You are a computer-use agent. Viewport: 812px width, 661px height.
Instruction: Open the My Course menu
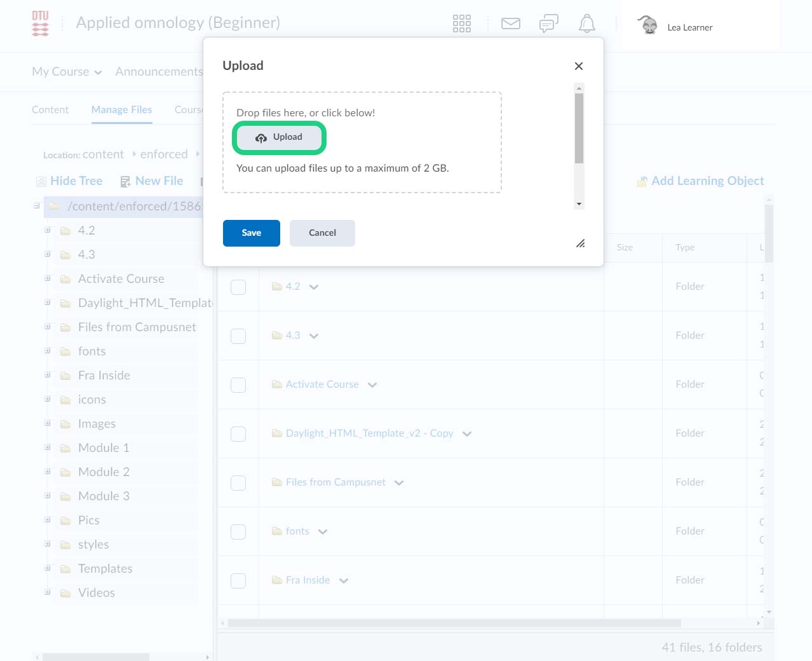tap(67, 72)
